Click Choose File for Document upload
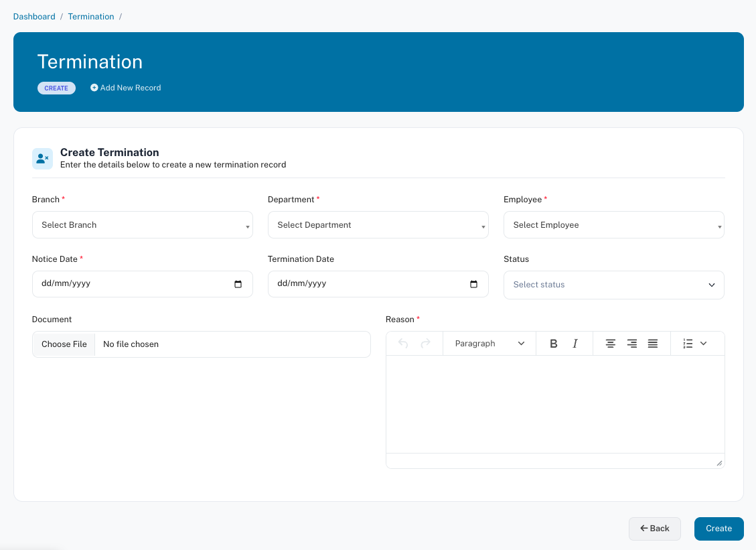Screen dimensions: 756x550 tap(64, 344)
